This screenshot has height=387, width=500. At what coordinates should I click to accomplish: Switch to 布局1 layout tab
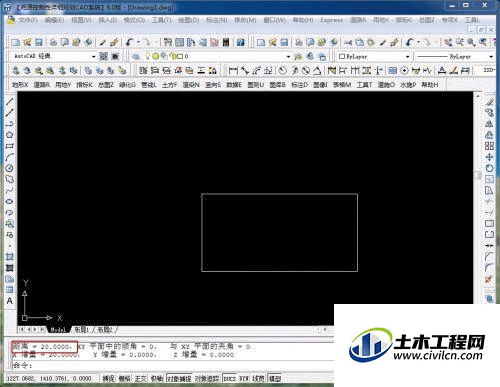[81, 330]
